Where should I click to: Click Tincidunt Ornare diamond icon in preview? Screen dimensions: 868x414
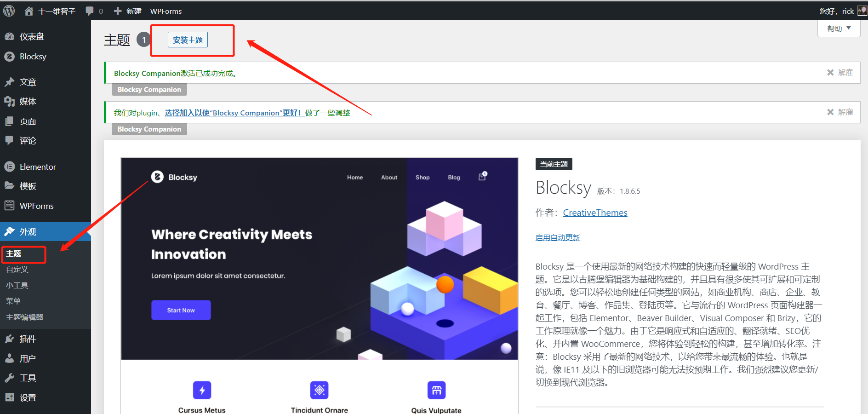point(320,390)
